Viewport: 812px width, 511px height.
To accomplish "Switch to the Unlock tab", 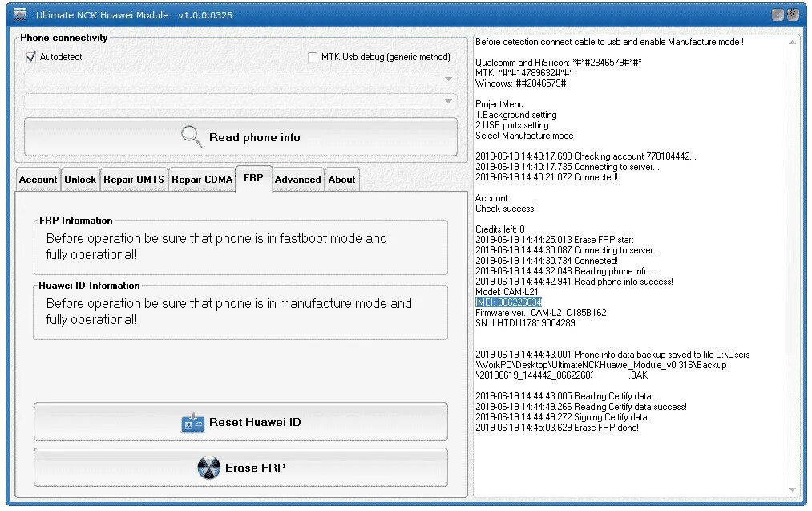I will pos(80,180).
